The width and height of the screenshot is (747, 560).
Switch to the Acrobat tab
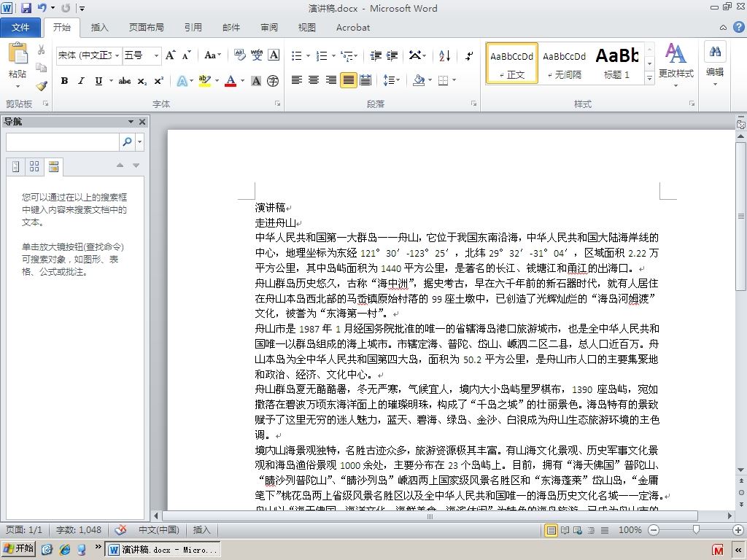tap(353, 28)
